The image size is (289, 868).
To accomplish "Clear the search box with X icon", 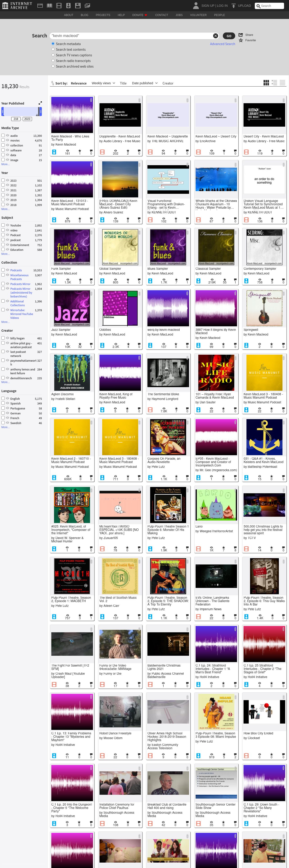I will (x=216, y=36).
